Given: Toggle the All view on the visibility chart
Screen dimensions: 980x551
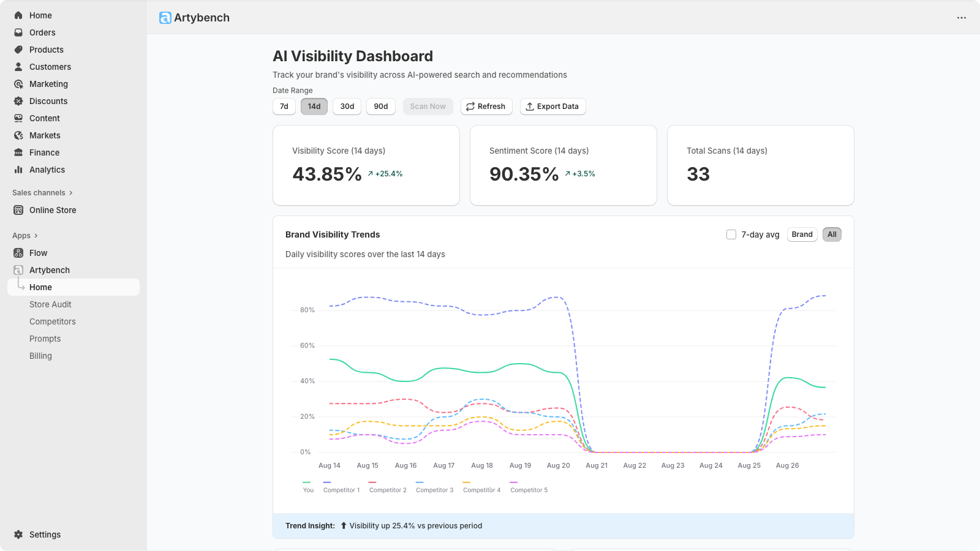Looking at the screenshot, I should 831,234.
